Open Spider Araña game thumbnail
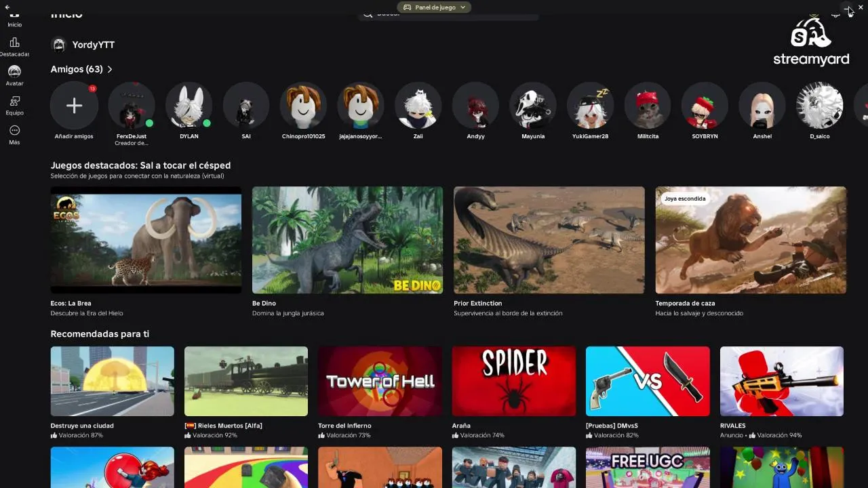Image resolution: width=868 pixels, height=488 pixels. [514, 381]
